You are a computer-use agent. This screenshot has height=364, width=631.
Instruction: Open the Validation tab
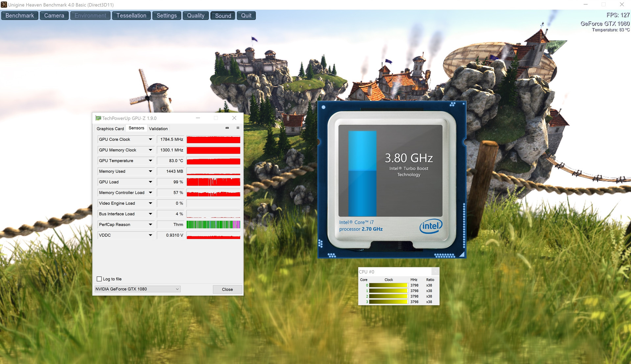coord(158,129)
